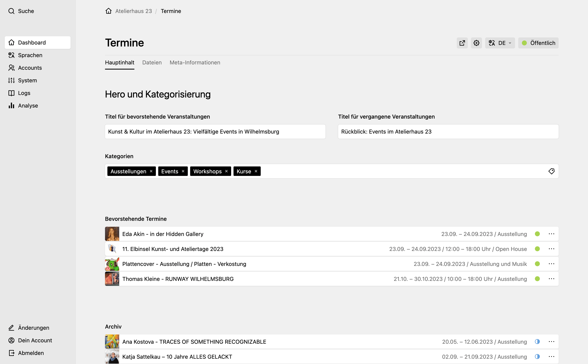This screenshot has height=364, width=588.
Task: Toggle half-filled status of Katja Sattelkau event
Action: coord(537,356)
